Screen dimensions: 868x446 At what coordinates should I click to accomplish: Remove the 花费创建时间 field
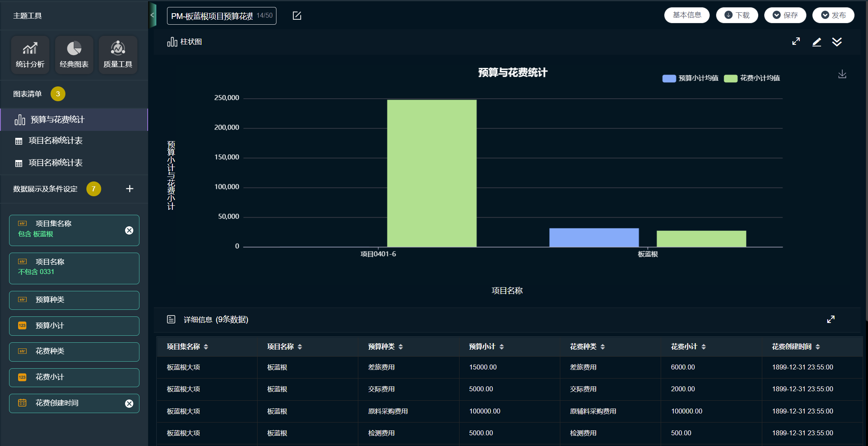click(129, 404)
